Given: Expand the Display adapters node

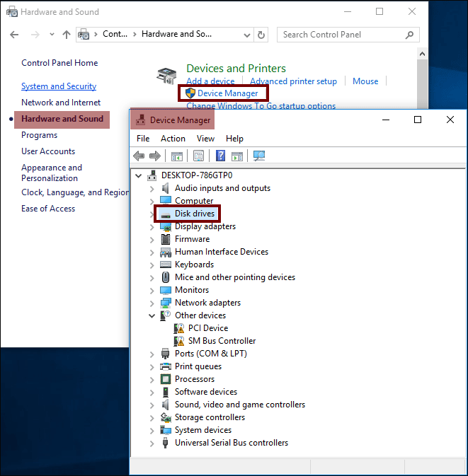Looking at the screenshot, I should coord(152,227).
